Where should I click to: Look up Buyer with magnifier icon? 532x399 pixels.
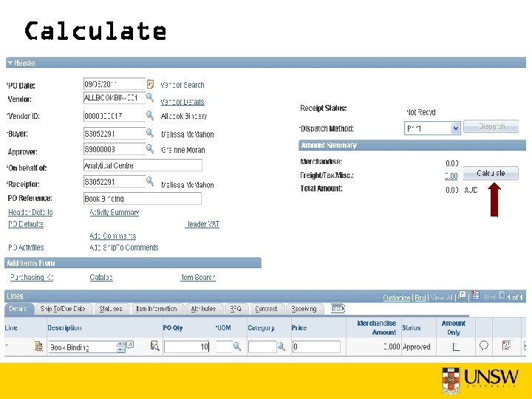(149, 133)
